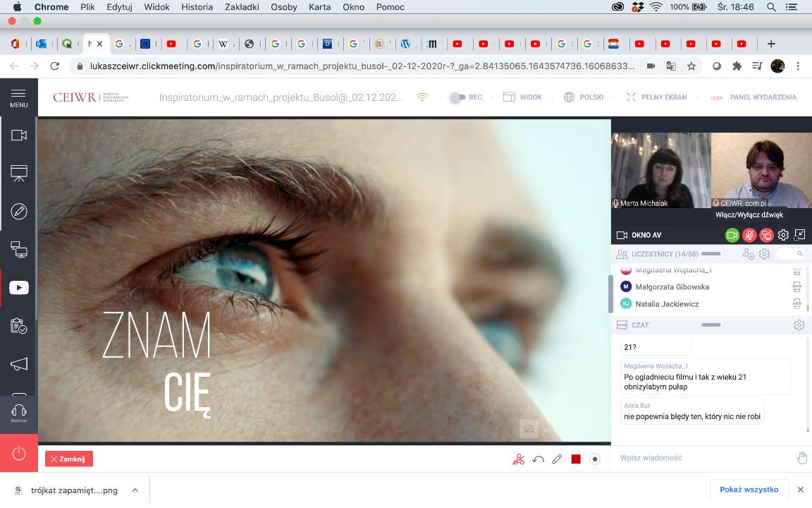Open the WIDOK layout dropdown

coord(522,97)
